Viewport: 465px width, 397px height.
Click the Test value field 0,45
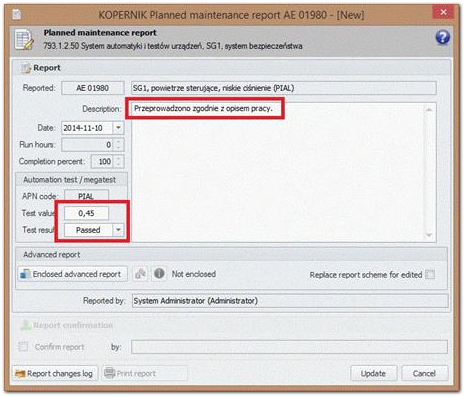pyautogui.click(x=86, y=213)
